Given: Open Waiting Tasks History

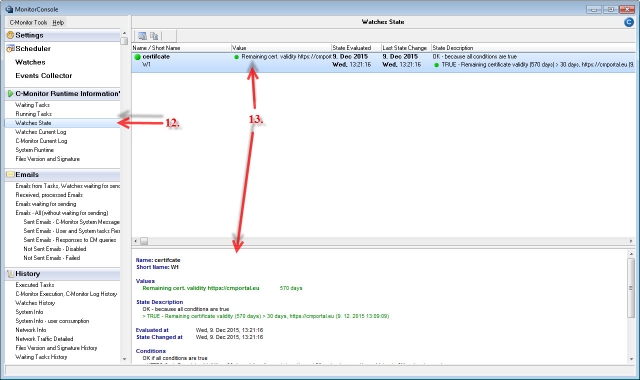Looking at the screenshot, I should (41, 357).
